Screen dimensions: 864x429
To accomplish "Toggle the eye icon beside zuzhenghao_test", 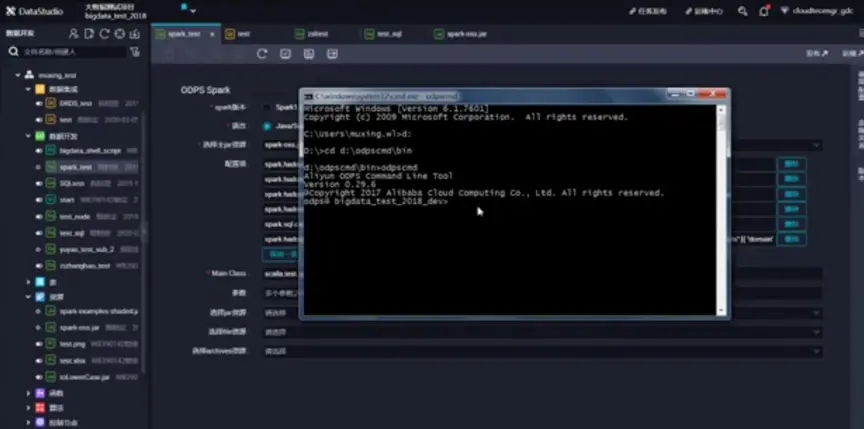I will [39, 266].
